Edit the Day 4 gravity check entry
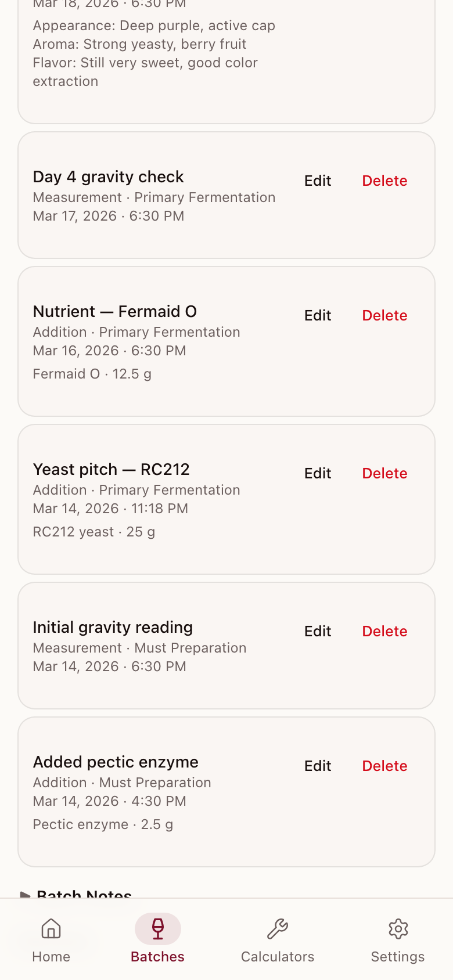The width and height of the screenshot is (453, 980). [x=318, y=181]
